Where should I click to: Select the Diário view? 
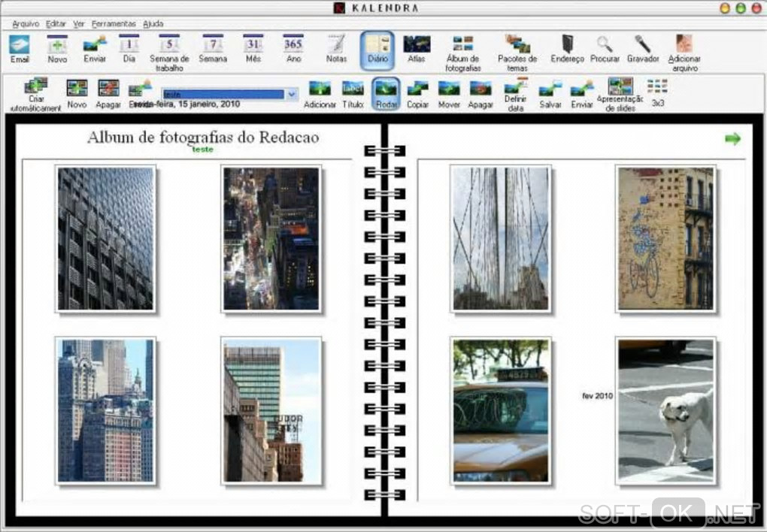(x=377, y=50)
